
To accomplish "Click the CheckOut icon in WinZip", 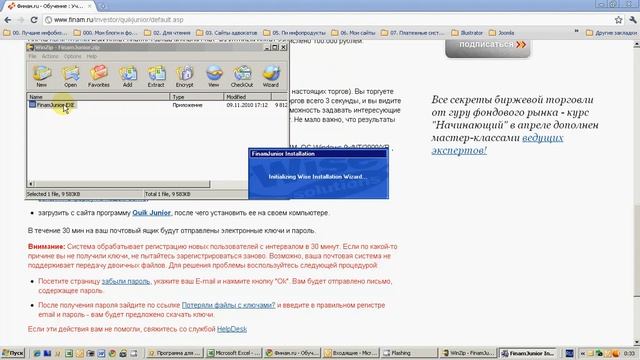I will (x=242, y=76).
